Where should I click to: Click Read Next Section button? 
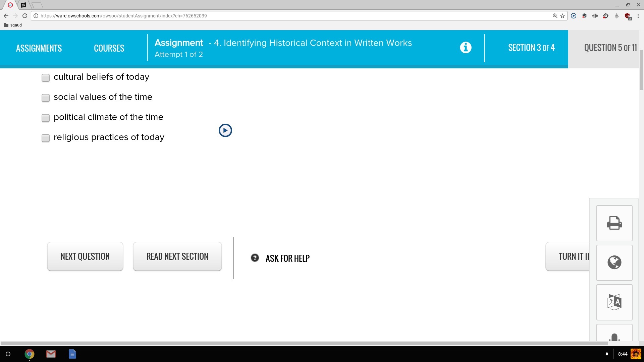pos(177,256)
